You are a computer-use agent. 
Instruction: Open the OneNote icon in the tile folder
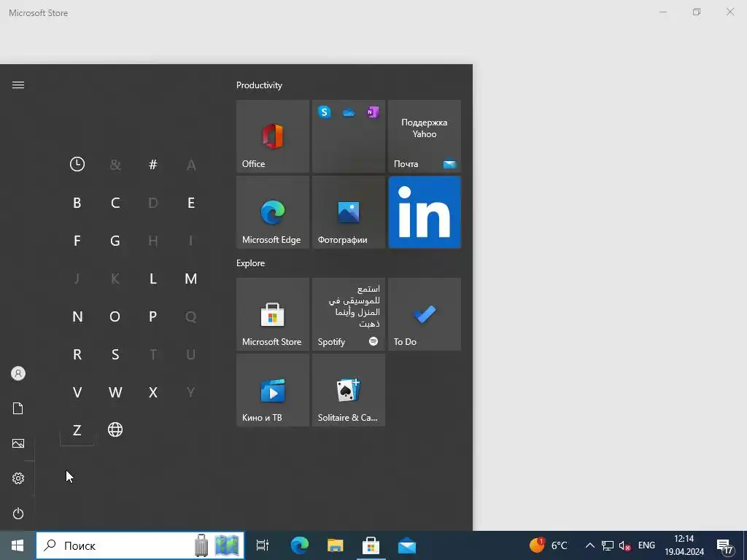373,112
